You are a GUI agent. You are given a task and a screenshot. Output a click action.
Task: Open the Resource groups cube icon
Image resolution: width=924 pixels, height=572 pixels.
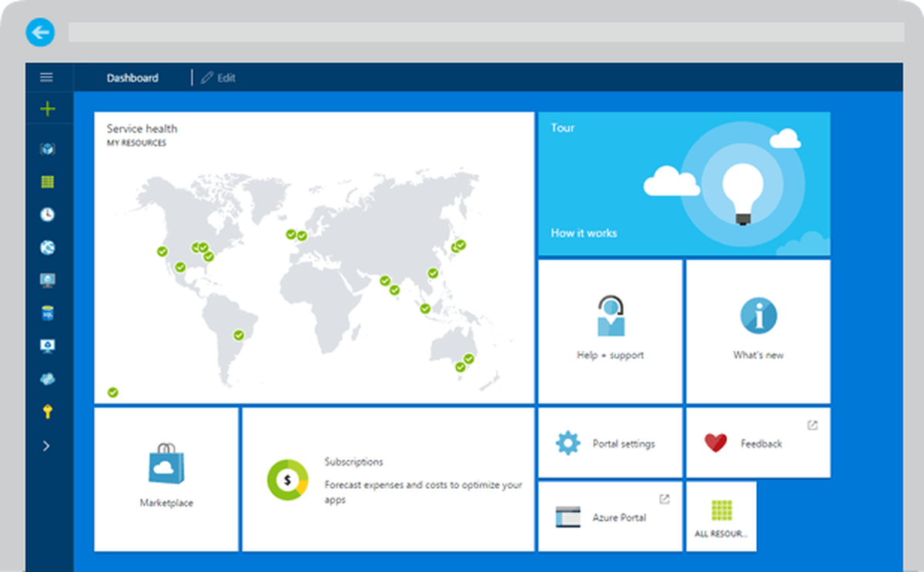point(47,149)
